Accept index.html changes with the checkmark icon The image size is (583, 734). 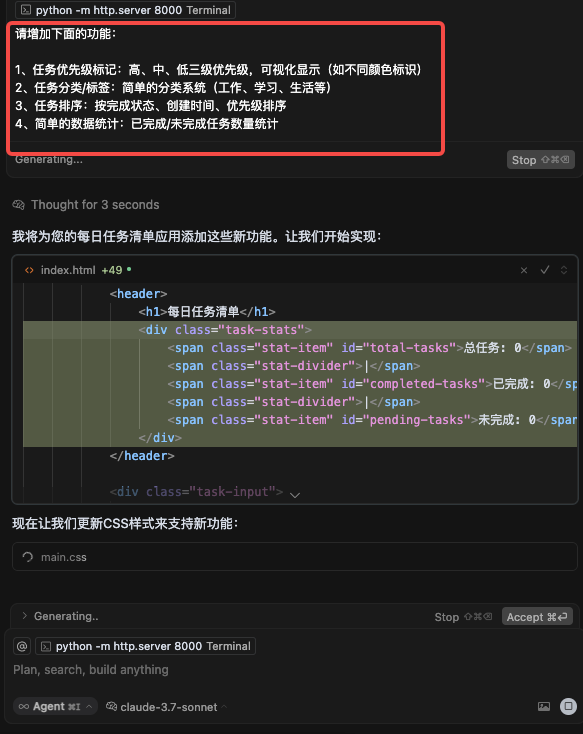pyautogui.click(x=545, y=270)
